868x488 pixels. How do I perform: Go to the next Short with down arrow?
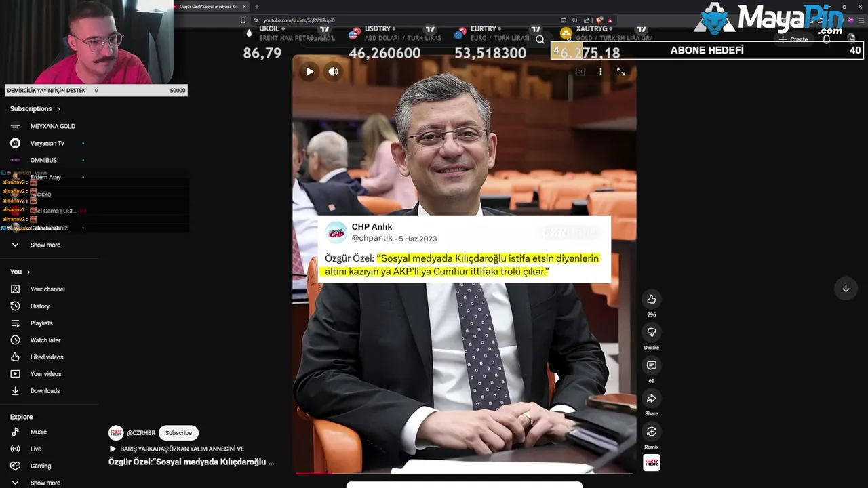pyautogui.click(x=846, y=289)
